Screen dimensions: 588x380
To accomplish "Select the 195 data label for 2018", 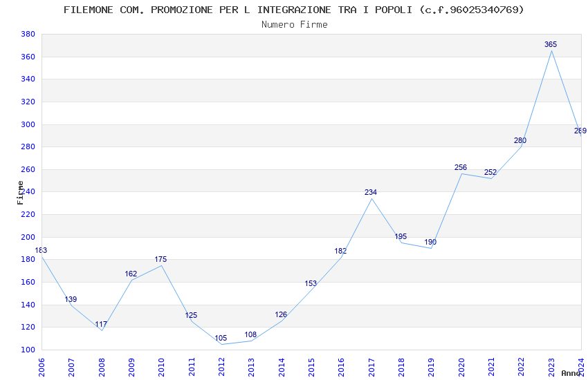I will click(401, 236).
